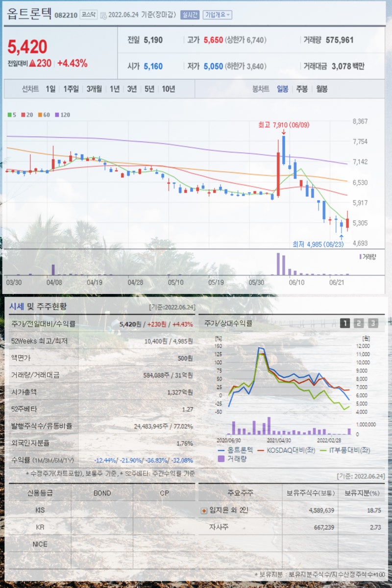Select relative return chart page 2
The width and height of the screenshot is (392, 588).
click(359, 323)
